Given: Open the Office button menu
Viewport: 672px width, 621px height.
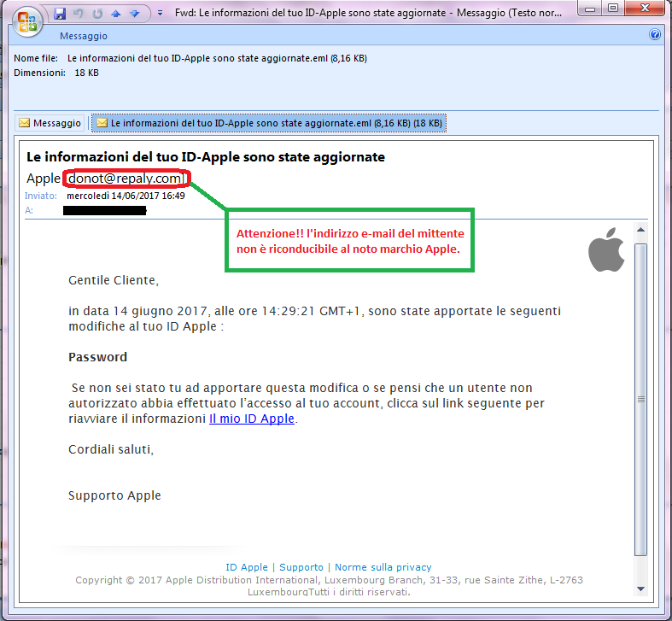Looking at the screenshot, I should coord(28,21).
